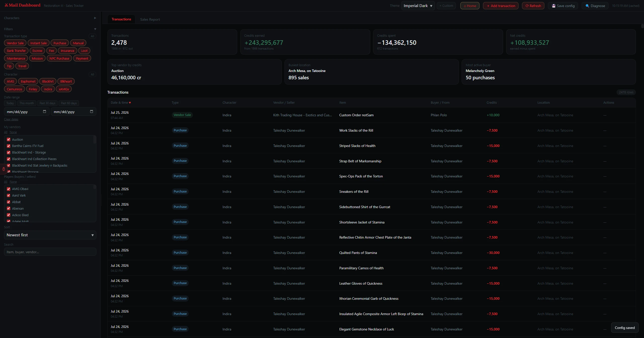This screenshot has height=338, width=644.
Task: Click Quilted Pants of Stamina item
Action: [x=358, y=253]
